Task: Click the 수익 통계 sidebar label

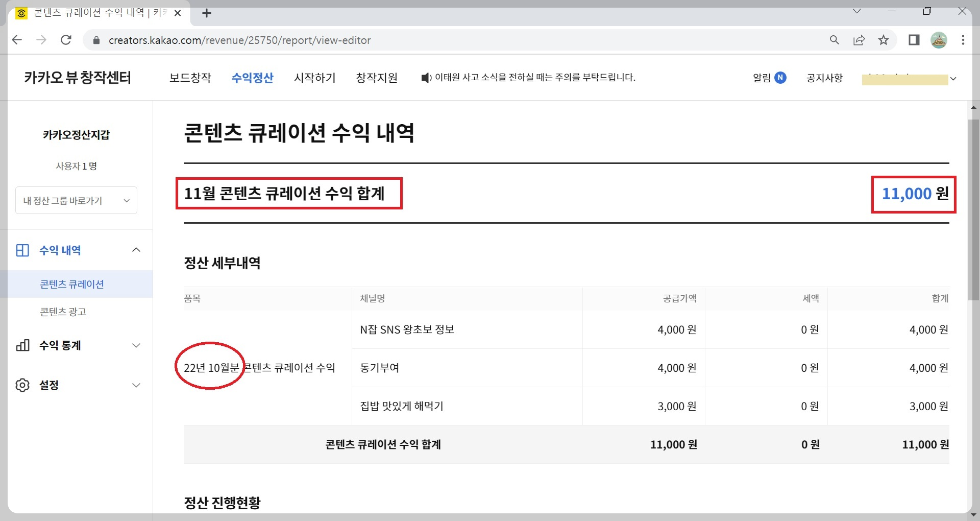Action: pyautogui.click(x=60, y=345)
